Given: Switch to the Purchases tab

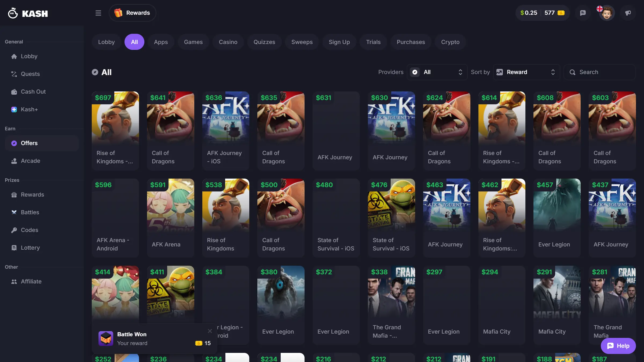Looking at the screenshot, I should 411,42.
